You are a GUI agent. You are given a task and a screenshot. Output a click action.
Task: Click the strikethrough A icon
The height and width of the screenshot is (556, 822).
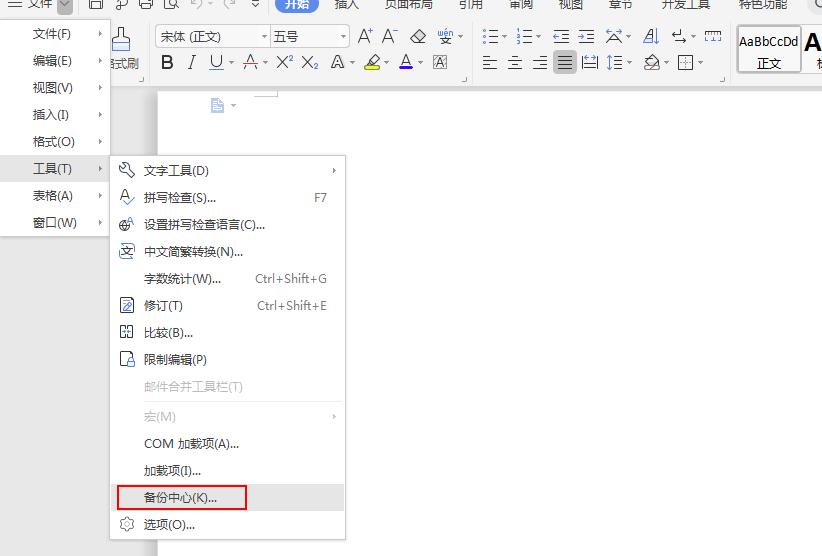coord(251,62)
